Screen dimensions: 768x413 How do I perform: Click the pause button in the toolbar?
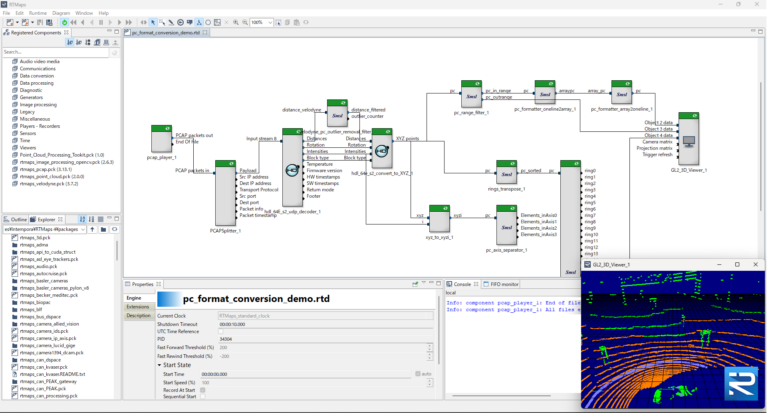(x=101, y=23)
